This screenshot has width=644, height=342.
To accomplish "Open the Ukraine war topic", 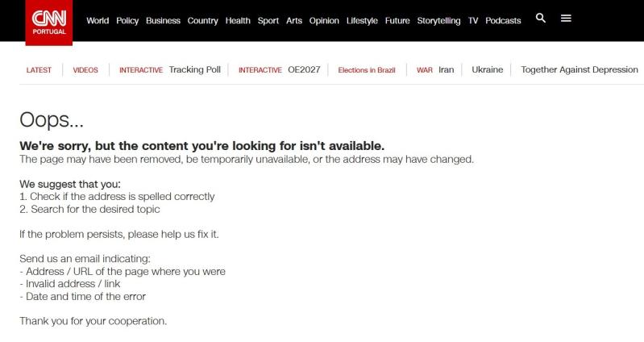I will click(487, 70).
